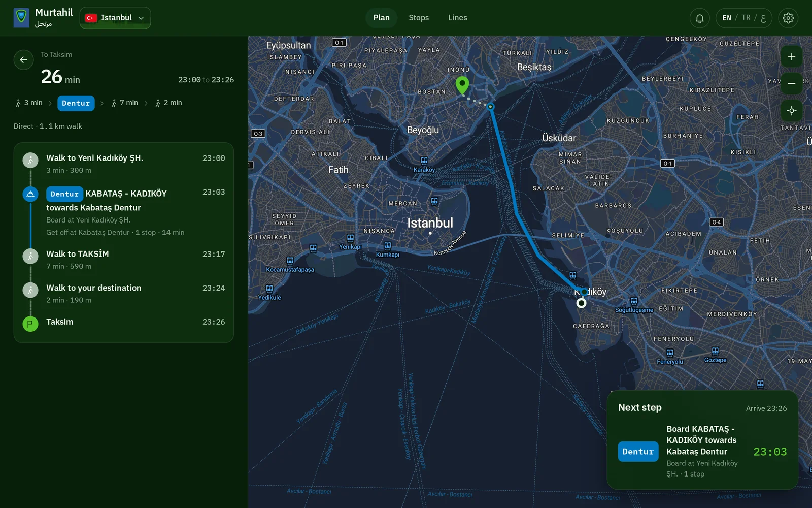Center map on my location
This screenshot has width=812, height=508.
click(x=792, y=111)
